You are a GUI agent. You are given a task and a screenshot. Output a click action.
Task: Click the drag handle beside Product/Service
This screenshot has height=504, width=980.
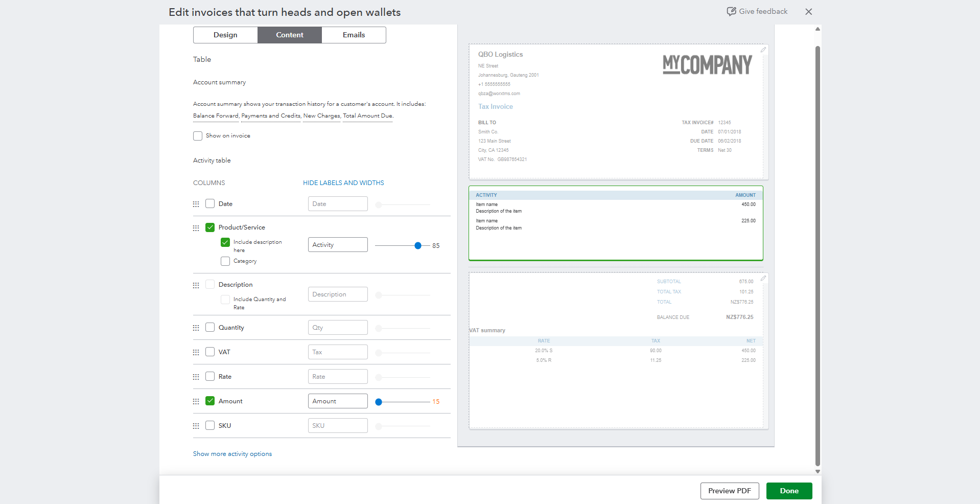point(196,228)
